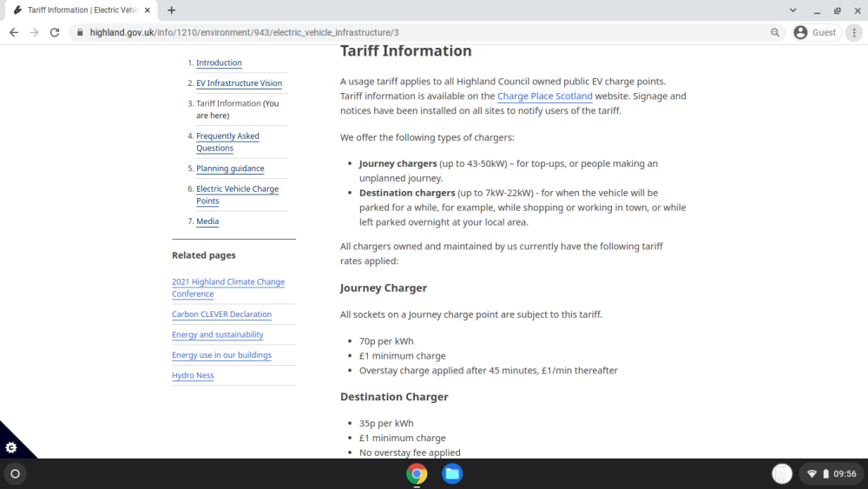Expand the tab search dropdown arrow
The height and width of the screenshot is (489, 868).
click(792, 10)
